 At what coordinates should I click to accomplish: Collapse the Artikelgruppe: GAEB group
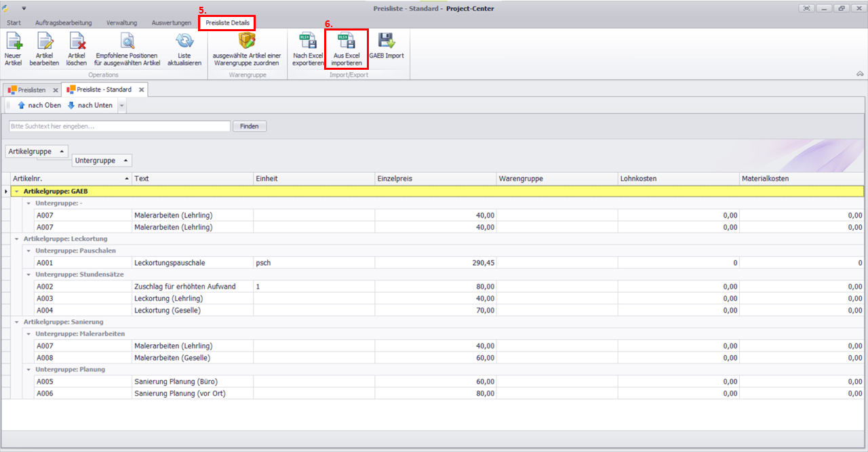tap(17, 191)
